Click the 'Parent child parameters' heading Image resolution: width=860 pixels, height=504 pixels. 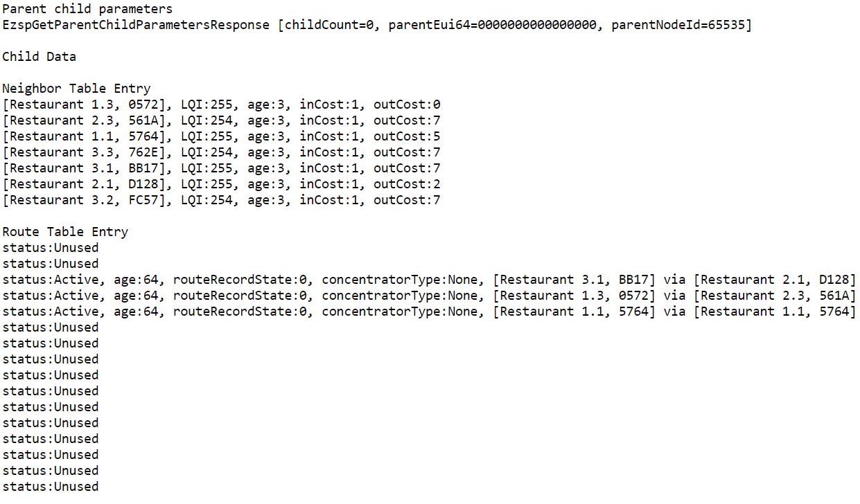tap(87, 9)
